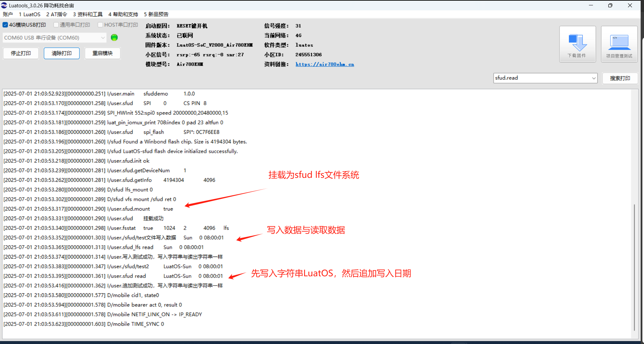644x344 pixels.
Task: Click the 信号强度 value 31
Action: click(x=298, y=26)
